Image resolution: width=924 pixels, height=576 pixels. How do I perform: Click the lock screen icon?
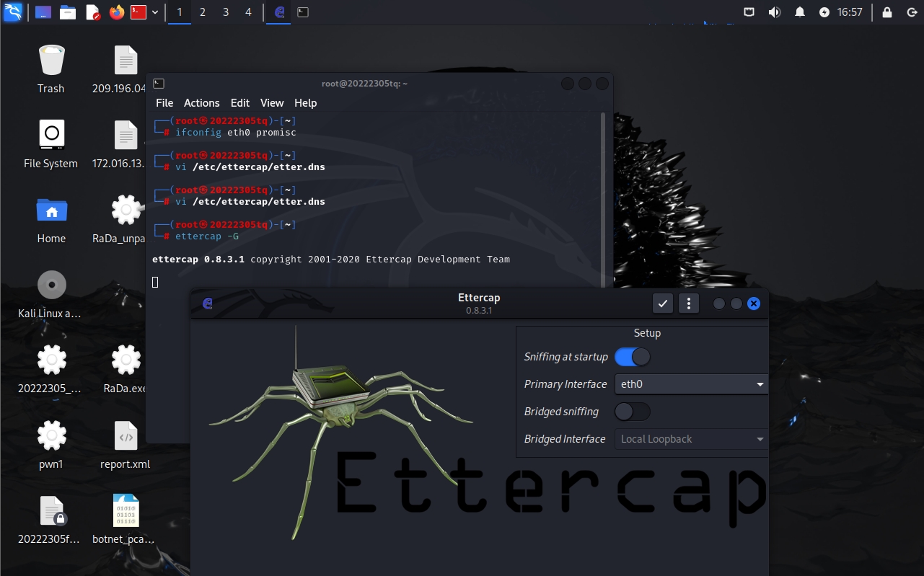coord(887,12)
